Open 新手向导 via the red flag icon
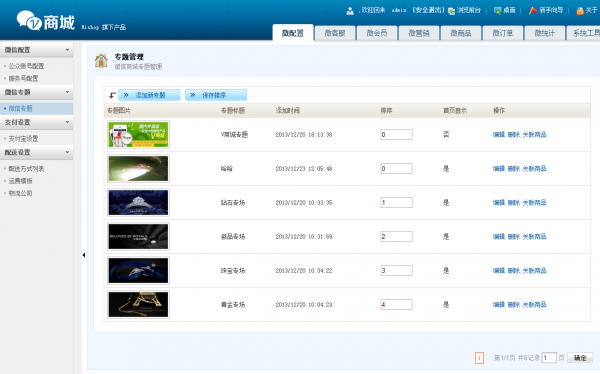The height and width of the screenshot is (374, 600). pyautogui.click(x=533, y=11)
